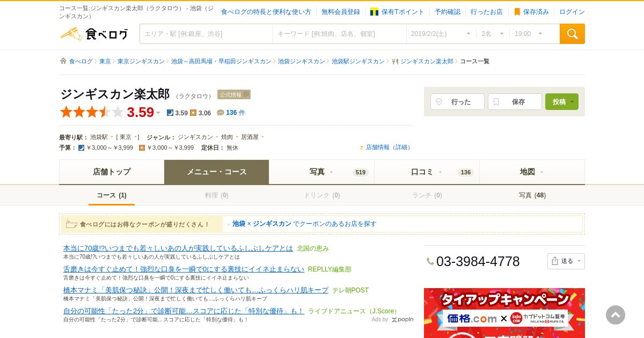Expand the 投稿 button dropdown
Image resolution: width=644 pixels, height=338 pixels.
pos(573,101)
